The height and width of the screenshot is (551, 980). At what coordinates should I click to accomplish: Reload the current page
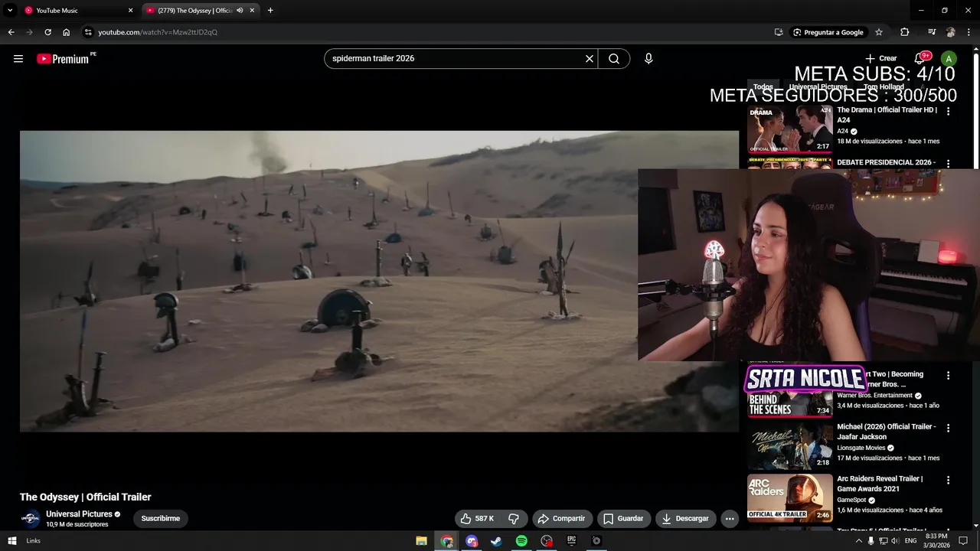(47, 32)
